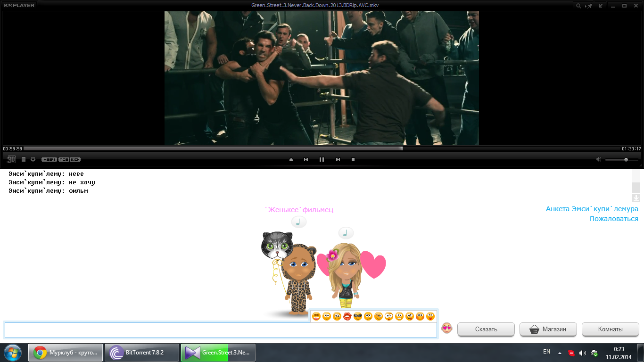Image resolution: width=644 pixels, height=362 pixels.
Task: Insert the sad frowning emoticon
Action: tap(337, 316)
